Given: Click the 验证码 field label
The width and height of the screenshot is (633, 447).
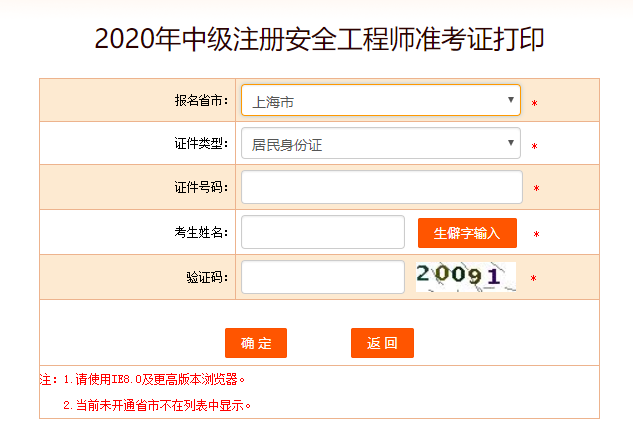Looking at the screenshot, I should click(207, 277).
